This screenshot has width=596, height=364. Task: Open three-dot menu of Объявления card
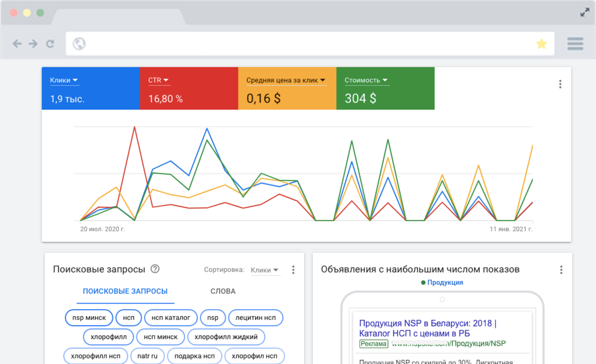coord(561,270)
